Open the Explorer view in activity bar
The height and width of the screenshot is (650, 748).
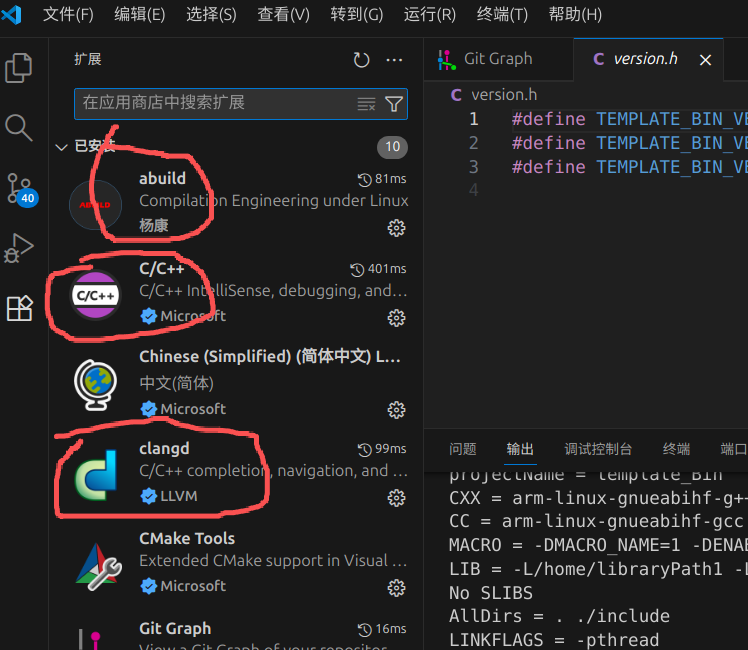coord(19,68)
